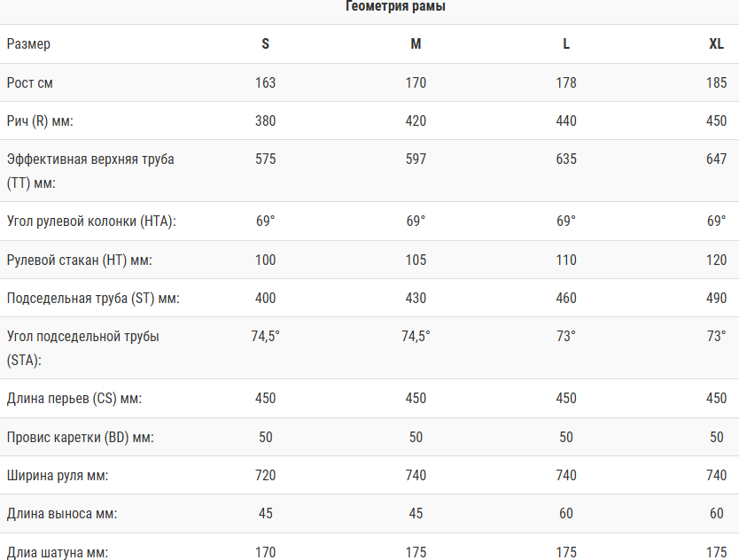Click the 'Рулевой стакан (HT) мм:' label

pyautogui.click(x=79, y=261)
